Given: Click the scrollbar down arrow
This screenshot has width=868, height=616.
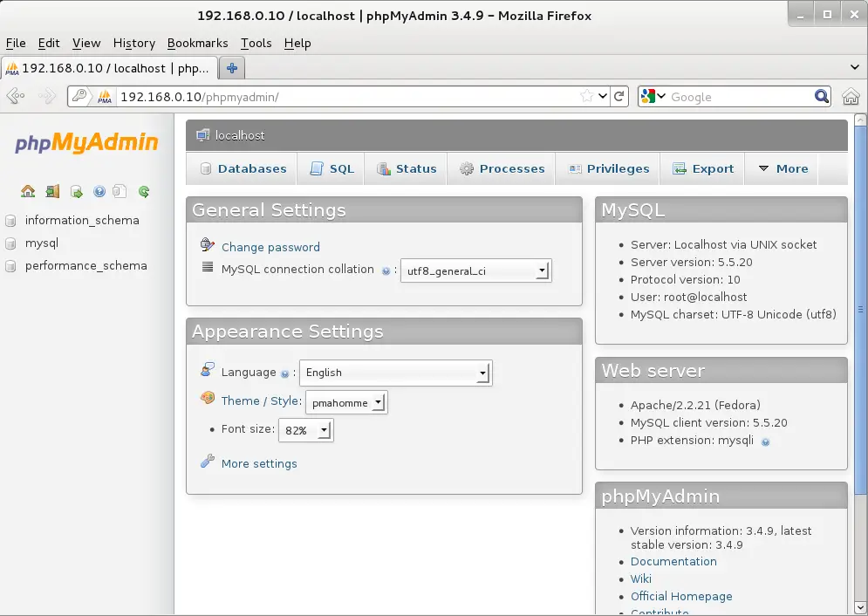Looking at the screenshot, I should click(860, 607).
